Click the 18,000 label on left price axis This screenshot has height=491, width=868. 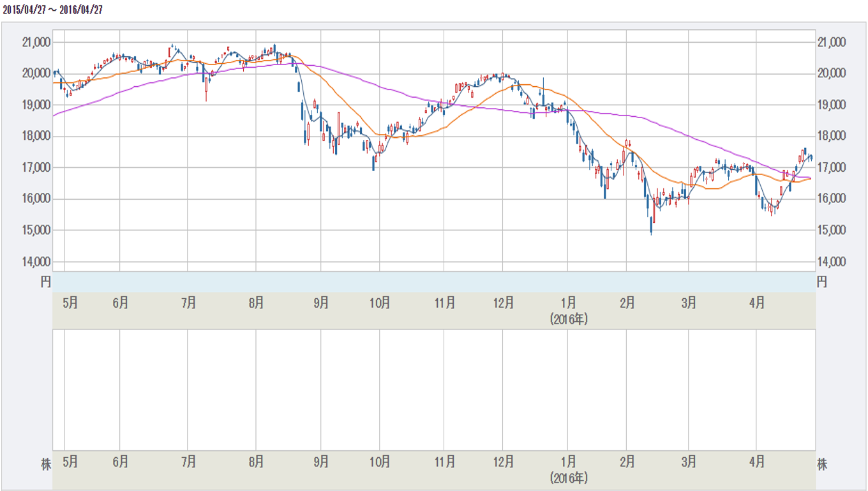pyautogui.click(x=36, y=136)
